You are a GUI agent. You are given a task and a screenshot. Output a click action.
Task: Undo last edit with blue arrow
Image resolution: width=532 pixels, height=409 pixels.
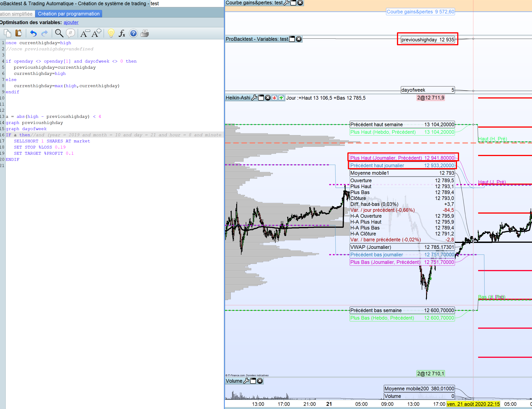pyautogui.click(x=33, y=33)
